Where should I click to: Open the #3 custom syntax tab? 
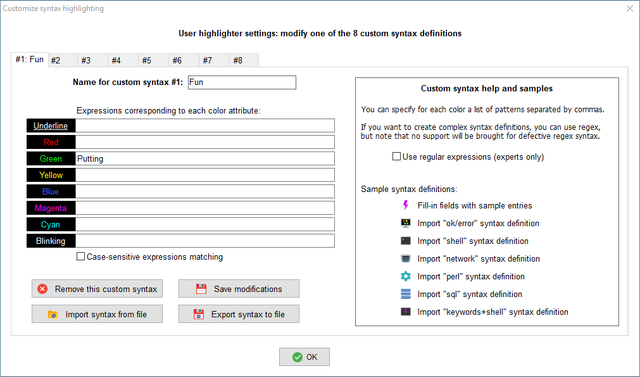click(93, 60)
